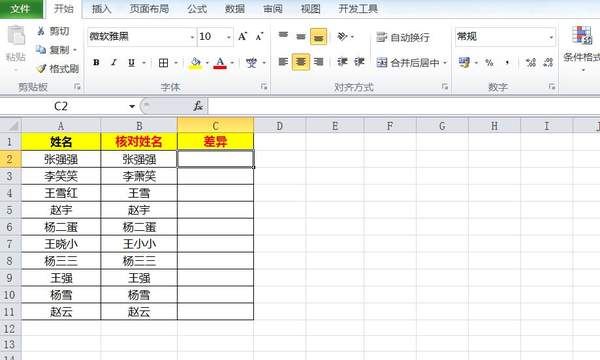Click the insert function fx icon
The width and height of the screenshot is (600, 360).
tap(198, 106)
